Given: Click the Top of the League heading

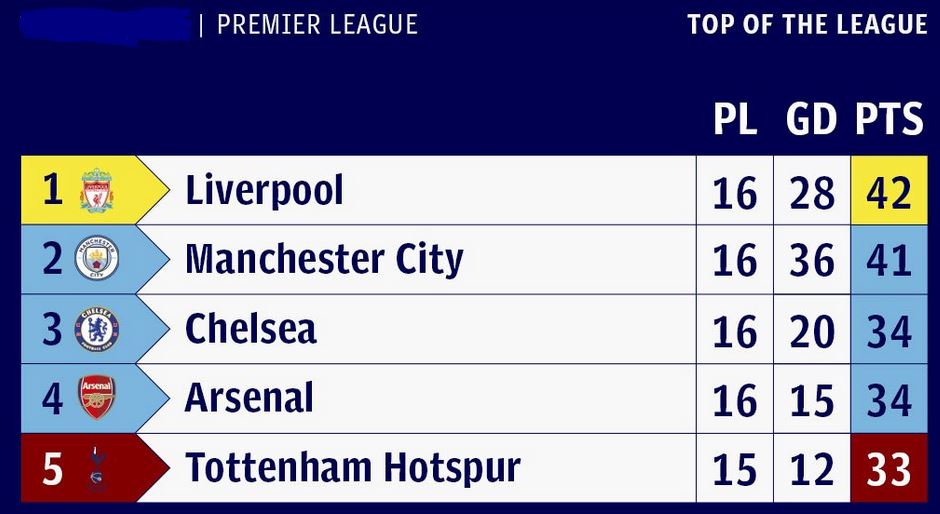Looking at the screenshot, I should 807,25.
